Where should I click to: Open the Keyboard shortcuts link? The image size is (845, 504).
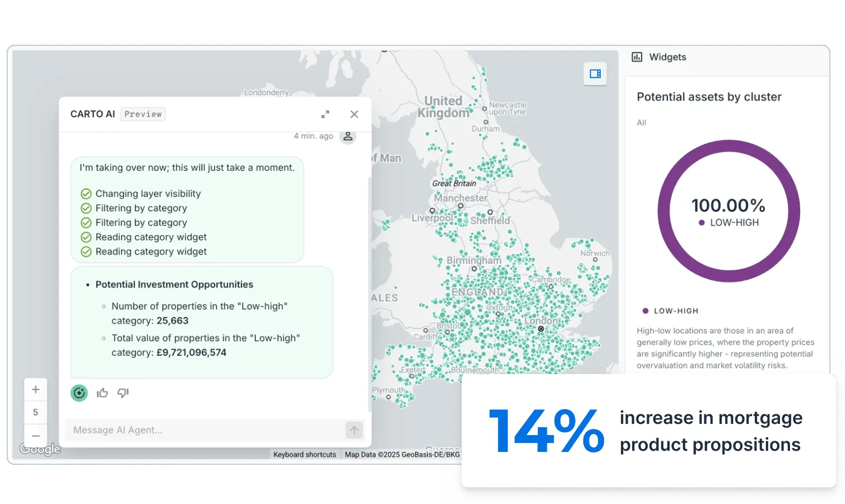304,454
